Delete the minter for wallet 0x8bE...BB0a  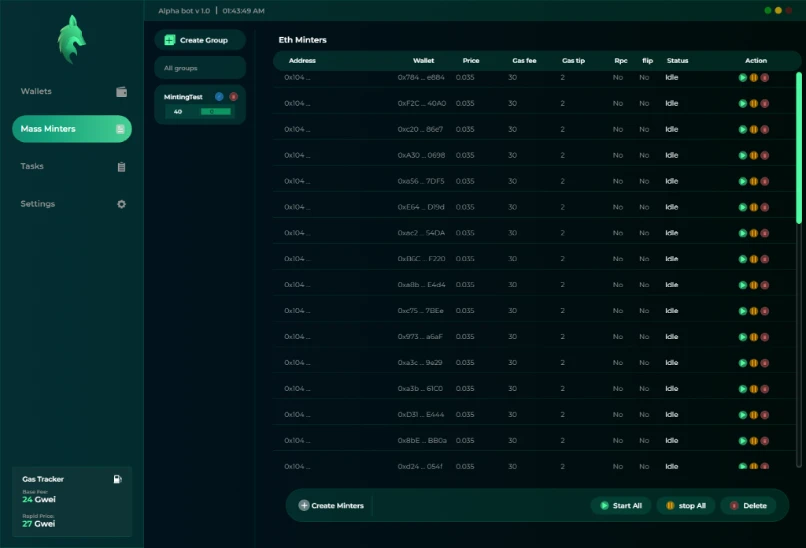pyautogui.click(x=765, y=441)
